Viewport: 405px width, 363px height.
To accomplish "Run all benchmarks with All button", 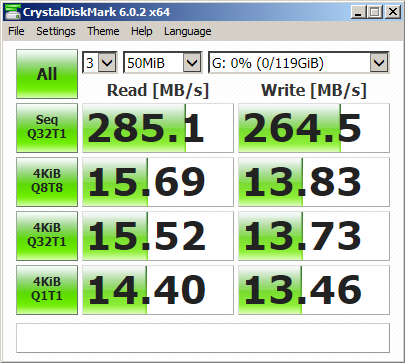I will [47, 74].
